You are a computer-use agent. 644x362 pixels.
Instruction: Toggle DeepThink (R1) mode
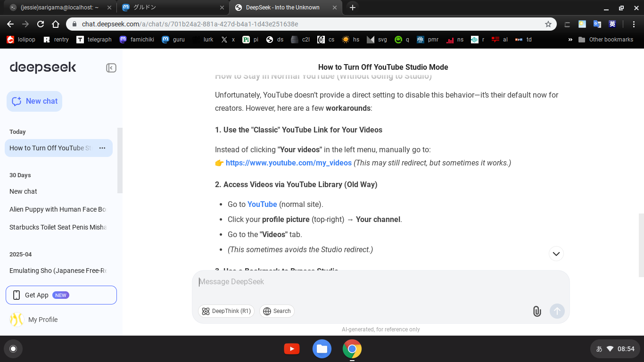[x=226, y=311]
